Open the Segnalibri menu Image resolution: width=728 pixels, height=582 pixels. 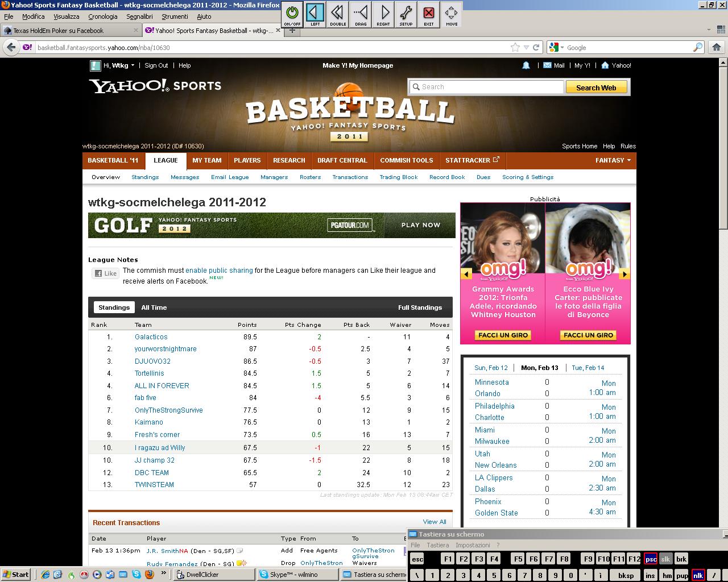pyautogui.click(x=139, y=16)
